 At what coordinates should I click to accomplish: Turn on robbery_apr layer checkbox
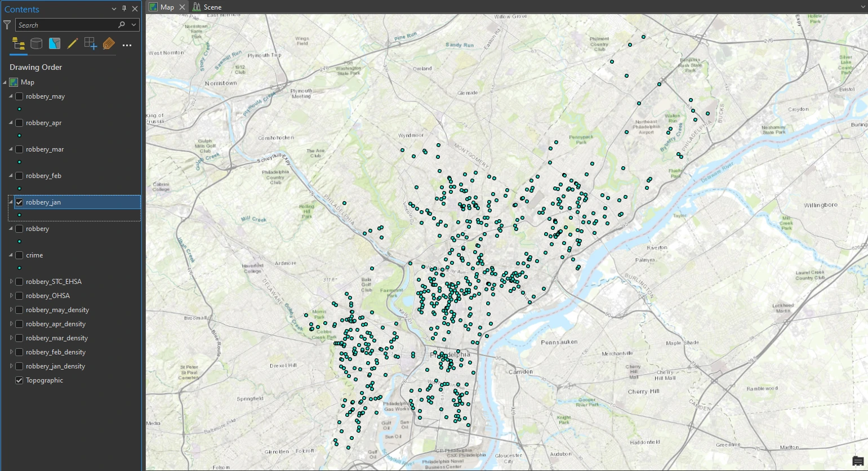click(19, 123)
